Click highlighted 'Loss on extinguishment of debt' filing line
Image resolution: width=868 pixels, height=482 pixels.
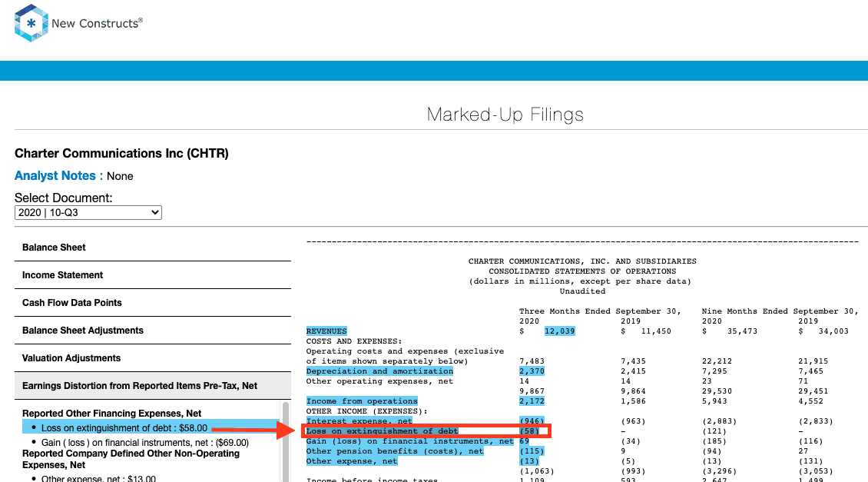(x=382, y=431)
